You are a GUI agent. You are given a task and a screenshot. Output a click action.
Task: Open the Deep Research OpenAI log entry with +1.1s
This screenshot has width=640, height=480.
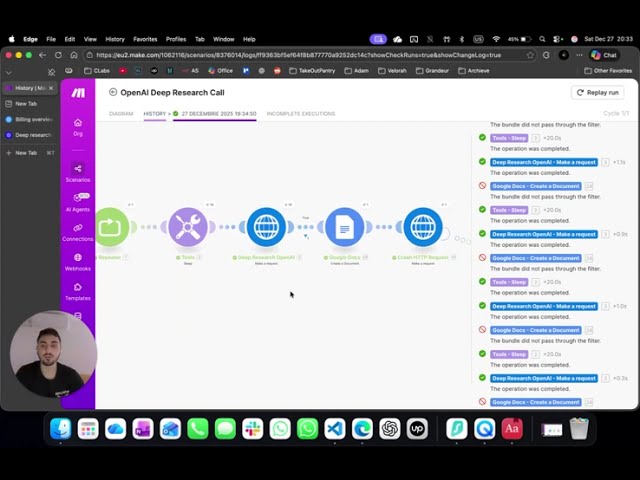544,162
